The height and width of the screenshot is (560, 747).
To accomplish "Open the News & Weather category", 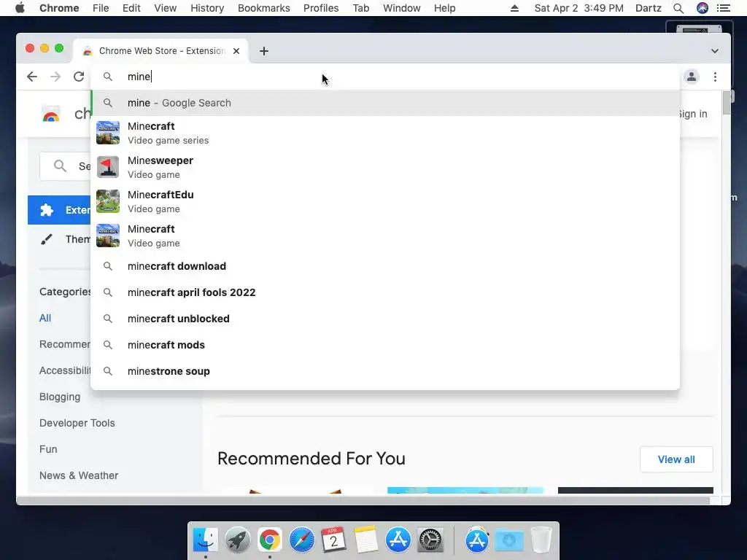I will point(79,475).
